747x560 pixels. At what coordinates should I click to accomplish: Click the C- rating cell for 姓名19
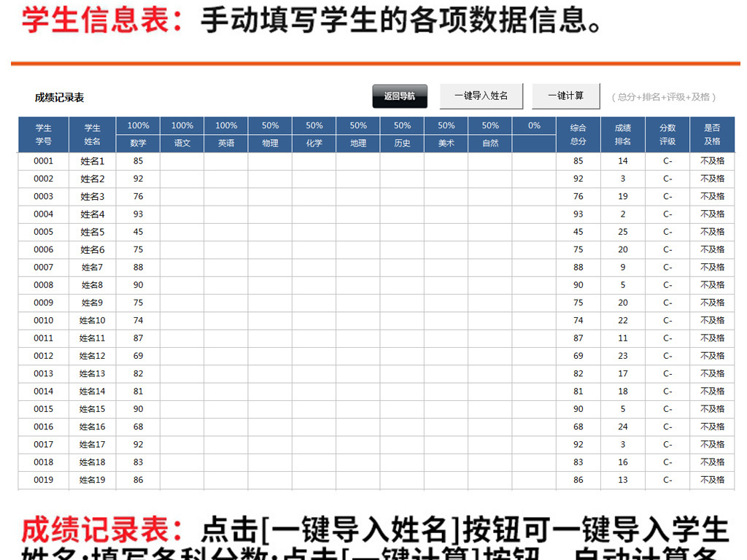(x=667, y=480)
